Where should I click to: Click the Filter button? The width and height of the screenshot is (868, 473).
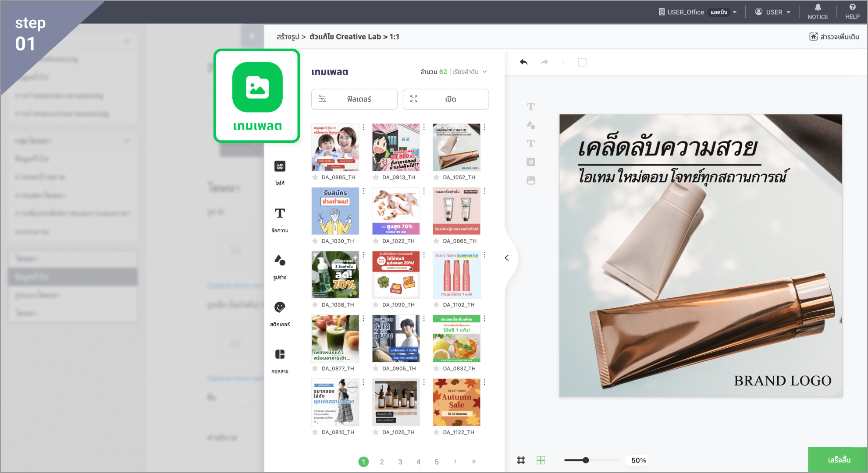coord(354,99)
